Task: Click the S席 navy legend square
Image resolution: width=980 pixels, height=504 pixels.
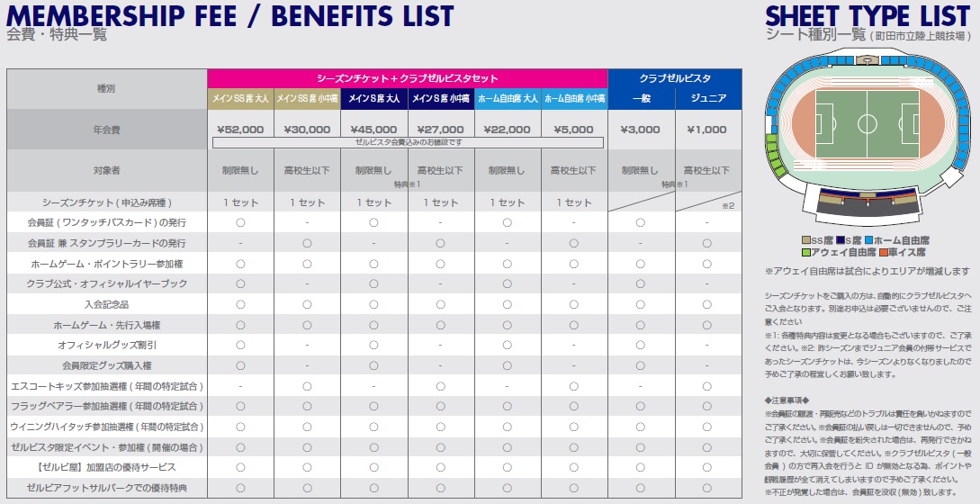Action: coord(840,241)
